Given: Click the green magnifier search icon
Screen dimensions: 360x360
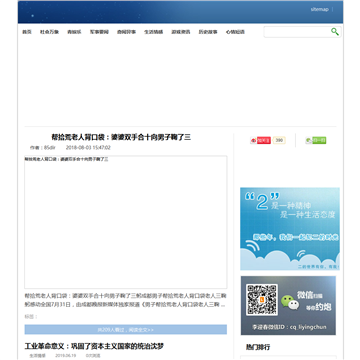Looking at the screenshot, I should [x=335, y=32].
